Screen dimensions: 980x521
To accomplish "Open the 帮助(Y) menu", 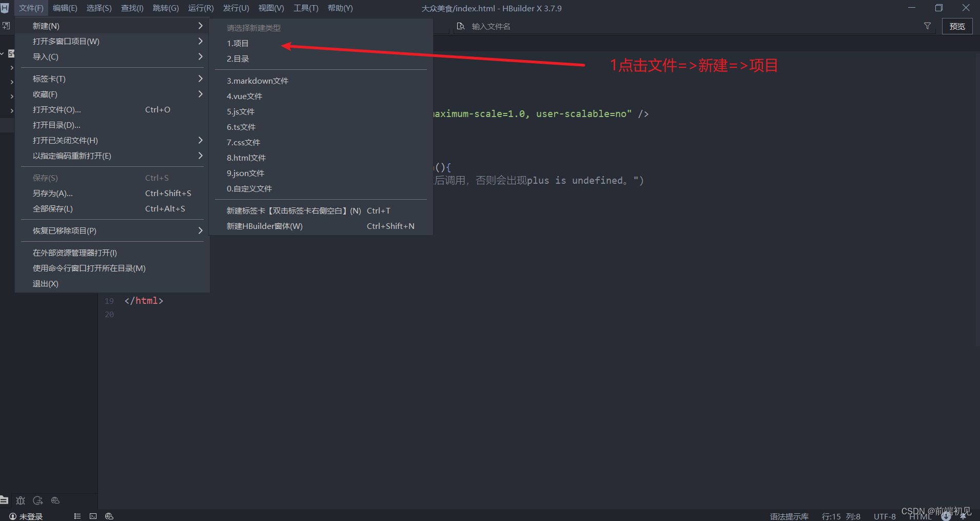I will pos(340,8).
